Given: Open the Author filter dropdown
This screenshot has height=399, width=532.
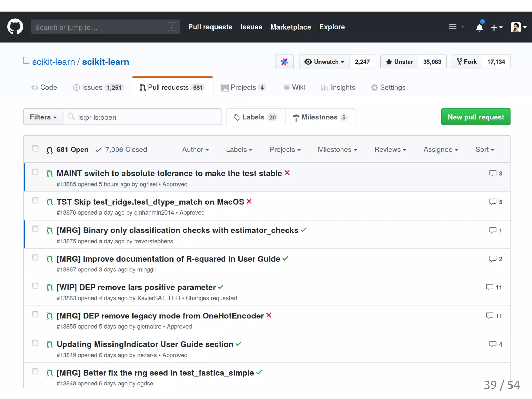Looking at the screenshot, I should (195, 150).
